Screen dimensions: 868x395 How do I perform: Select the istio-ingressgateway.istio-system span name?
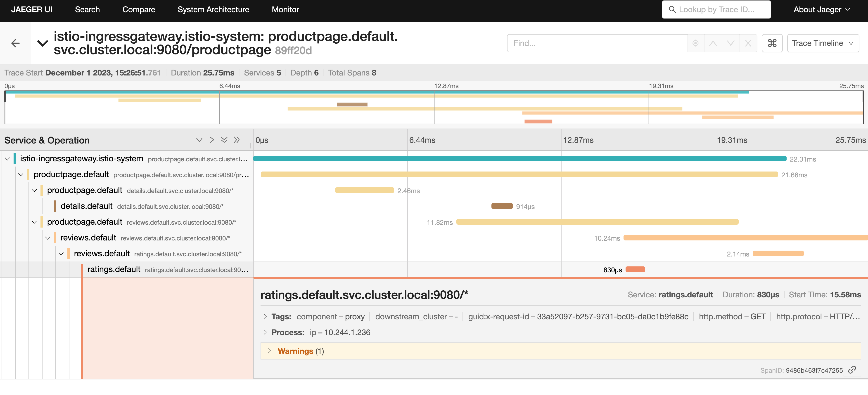pos(82,159)
